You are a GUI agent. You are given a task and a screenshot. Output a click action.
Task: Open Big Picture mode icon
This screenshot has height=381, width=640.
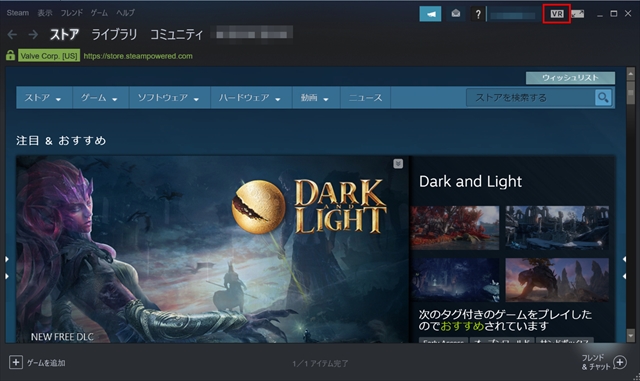[578, 14]
